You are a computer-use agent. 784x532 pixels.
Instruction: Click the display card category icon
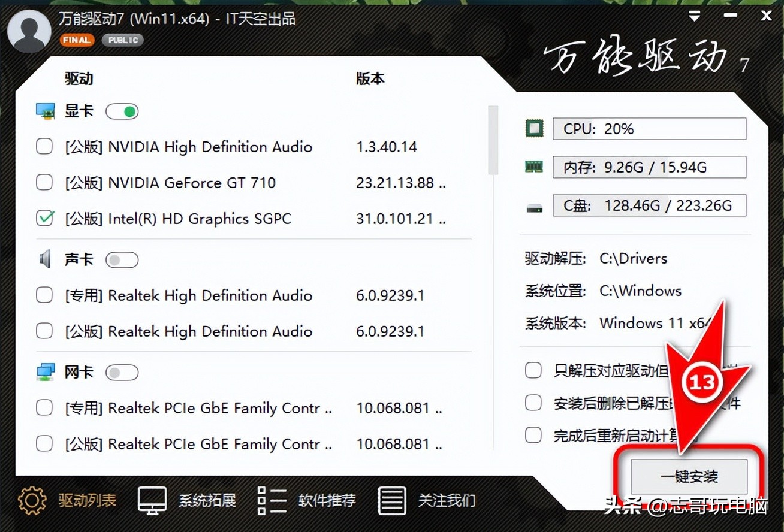(45, 111)
